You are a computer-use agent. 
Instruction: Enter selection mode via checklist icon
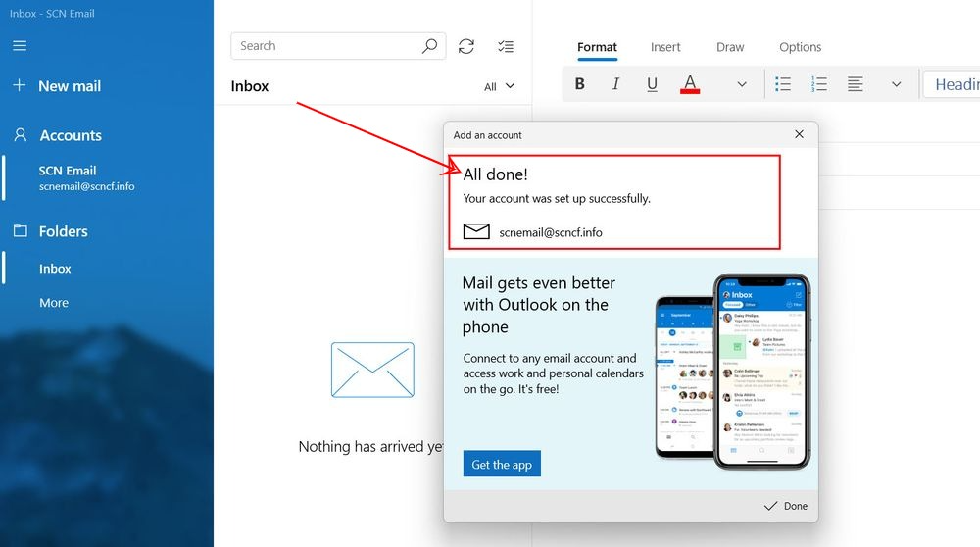point(506,46)
